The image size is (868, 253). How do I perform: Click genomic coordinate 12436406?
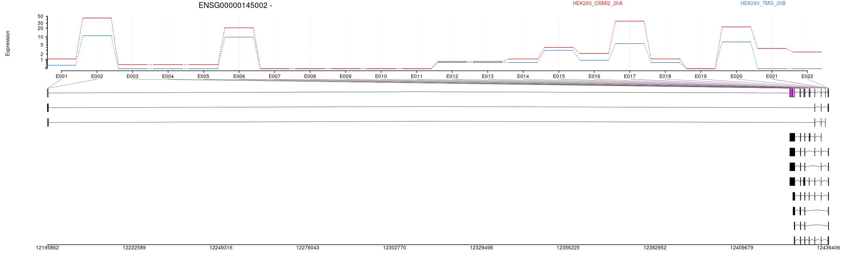pos(829,248)
